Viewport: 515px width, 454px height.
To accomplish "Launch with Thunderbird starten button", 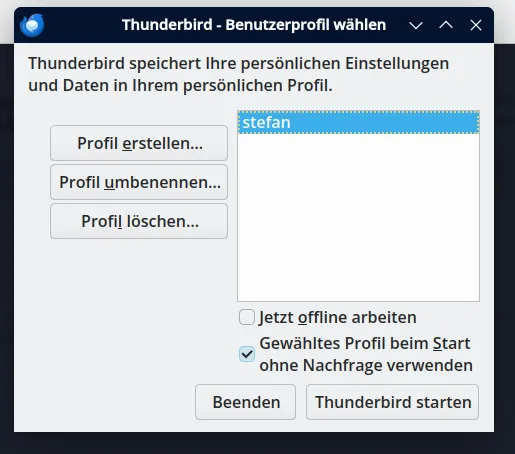I will click(x=392, y=402).
